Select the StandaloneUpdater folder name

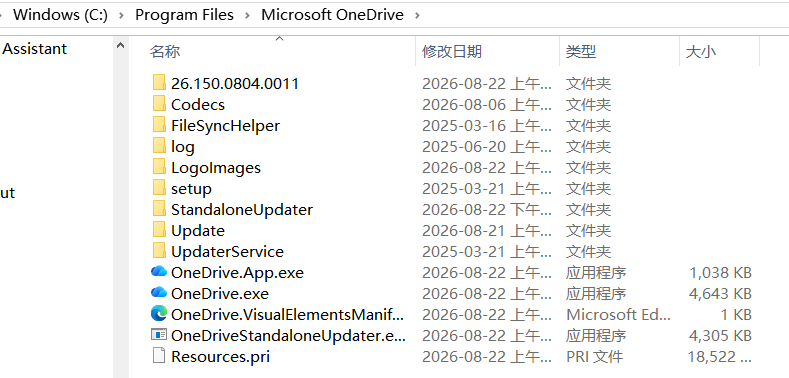coord(242,209)
